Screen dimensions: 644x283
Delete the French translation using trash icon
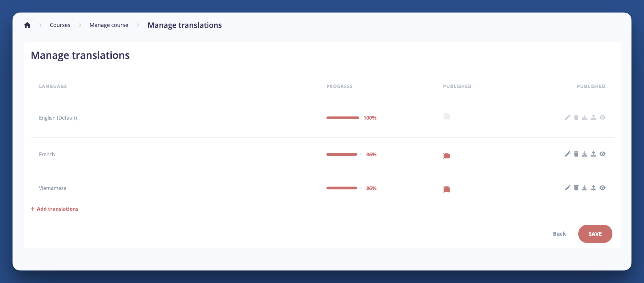(576, 154)
